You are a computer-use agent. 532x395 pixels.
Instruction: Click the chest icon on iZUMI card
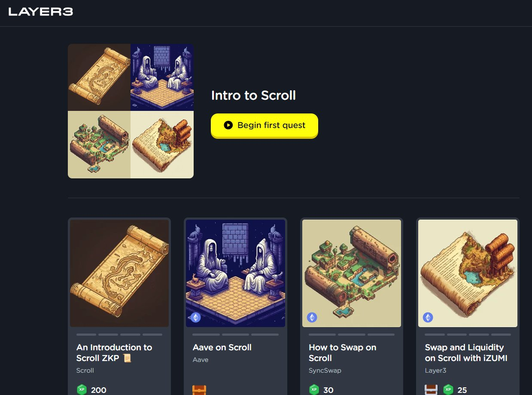click(x=431, y=390)
